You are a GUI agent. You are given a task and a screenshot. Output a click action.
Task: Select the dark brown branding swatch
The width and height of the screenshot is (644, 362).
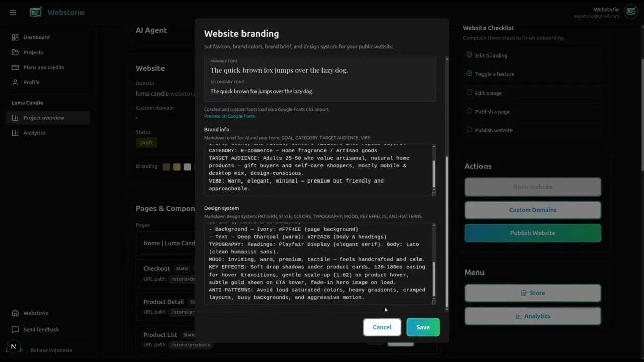166,167
